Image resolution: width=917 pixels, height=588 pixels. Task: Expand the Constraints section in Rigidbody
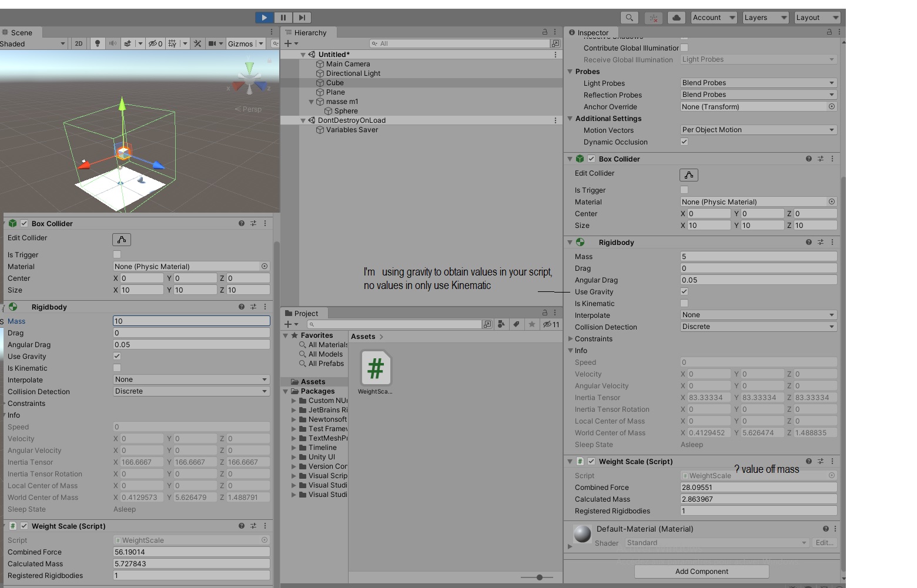[x=570, y=338]
